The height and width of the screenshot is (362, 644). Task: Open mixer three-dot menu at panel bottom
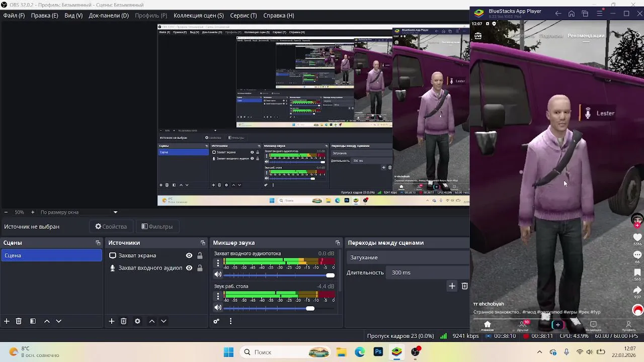point(230,321)
